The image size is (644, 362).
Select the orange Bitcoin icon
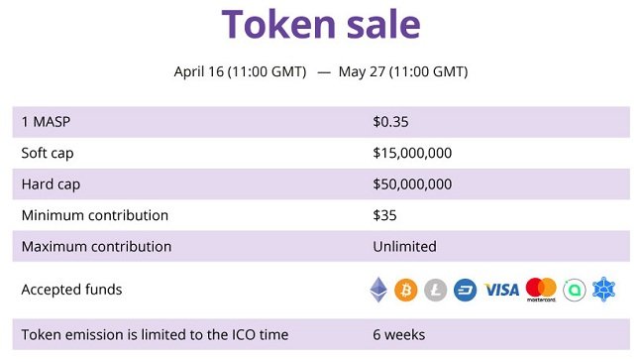coord(406,290)
